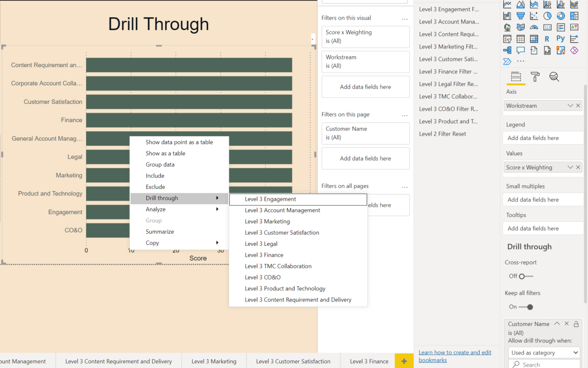Remove Customer Name drill-through field
This screenshot has height=368, width=588.
566,324
